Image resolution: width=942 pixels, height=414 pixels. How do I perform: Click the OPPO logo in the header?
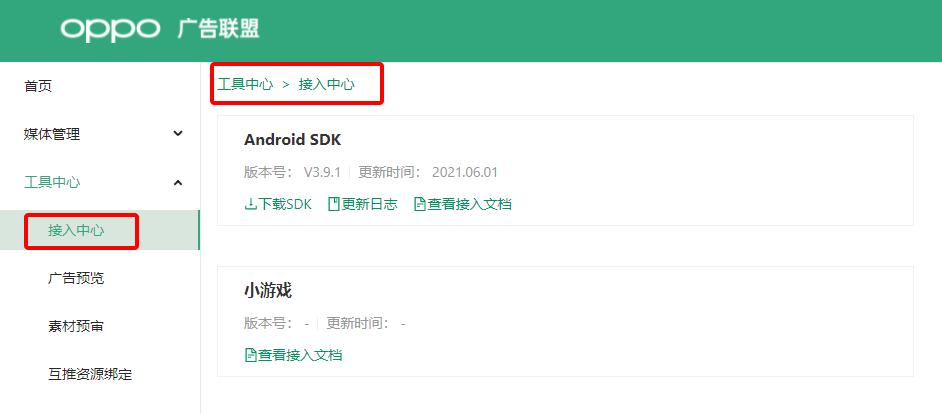click(x=110, y=29)
